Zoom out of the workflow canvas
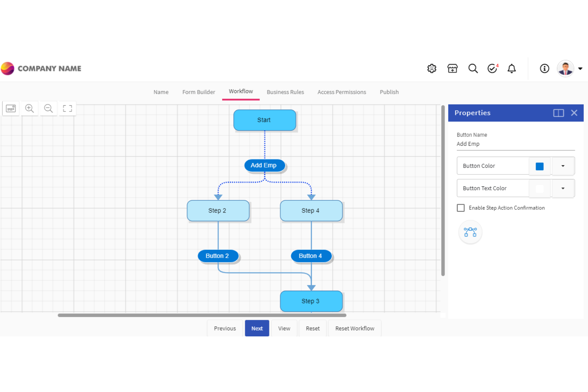588x392 pixels. (48, 108)
